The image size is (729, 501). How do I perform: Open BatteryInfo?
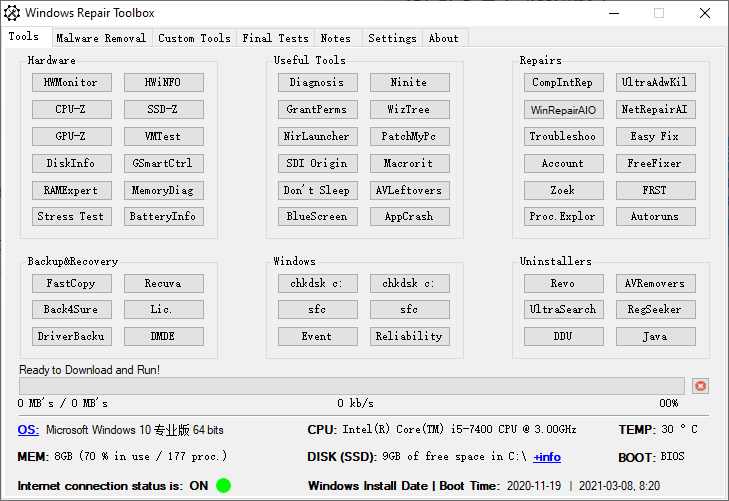pos(164,216)
